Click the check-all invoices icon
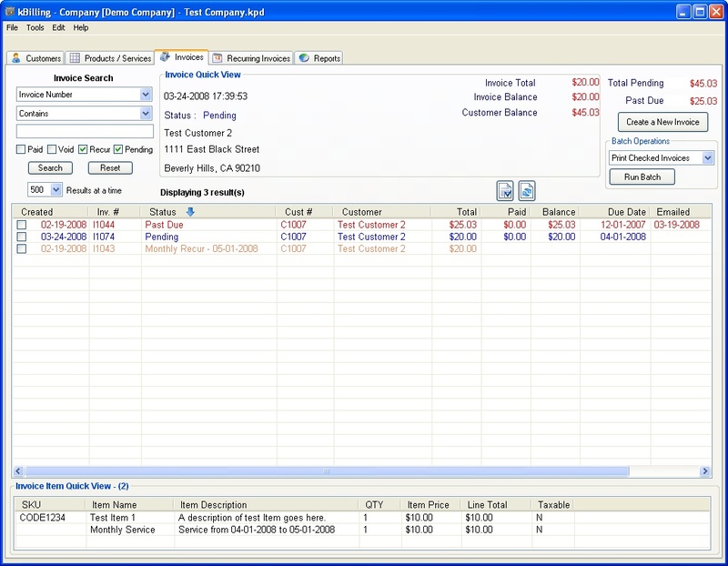This screenshot has width=728, height=566. [505, 191]
